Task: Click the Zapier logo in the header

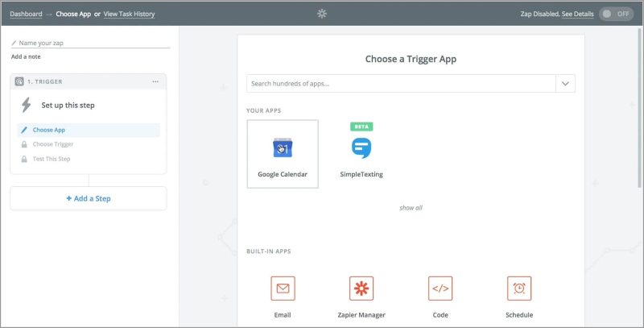Action: pyautogui.click(x=322, y=14)
